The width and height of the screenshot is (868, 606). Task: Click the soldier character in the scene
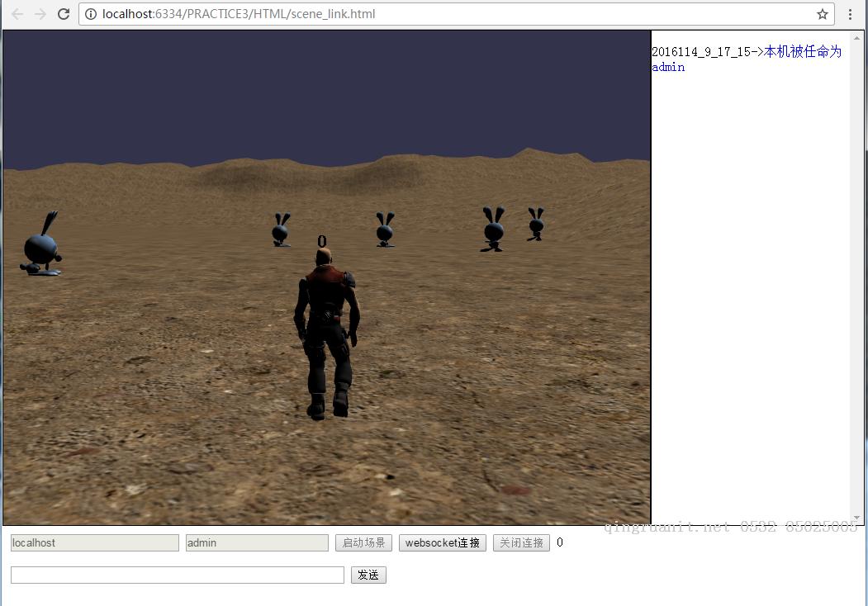point(327,330)
